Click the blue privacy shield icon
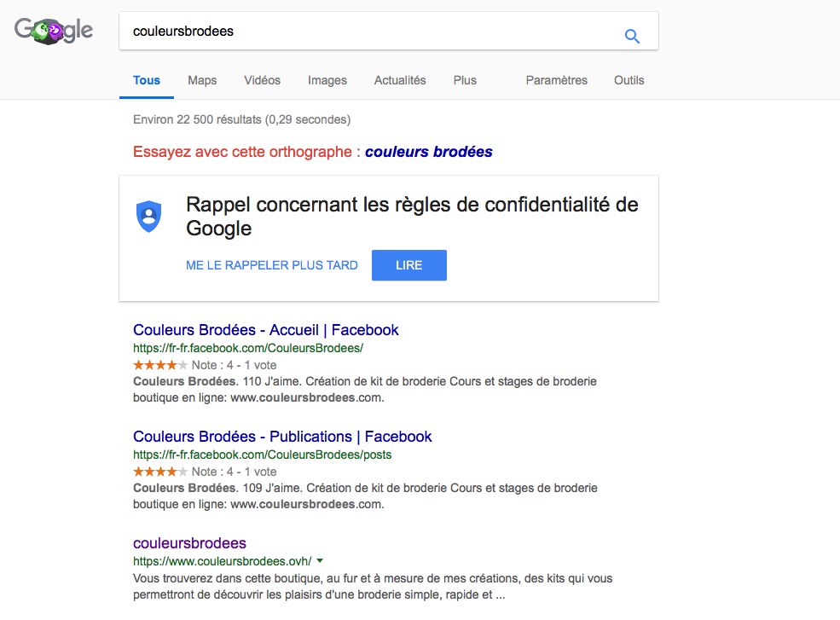This screenshot has width=840, height=620. point(149,216)
